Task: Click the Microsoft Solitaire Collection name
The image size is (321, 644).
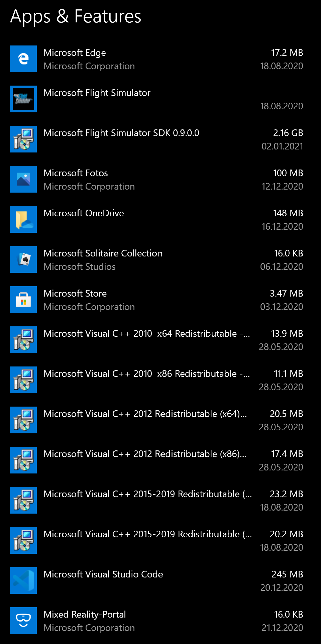Action: [103, 253]
